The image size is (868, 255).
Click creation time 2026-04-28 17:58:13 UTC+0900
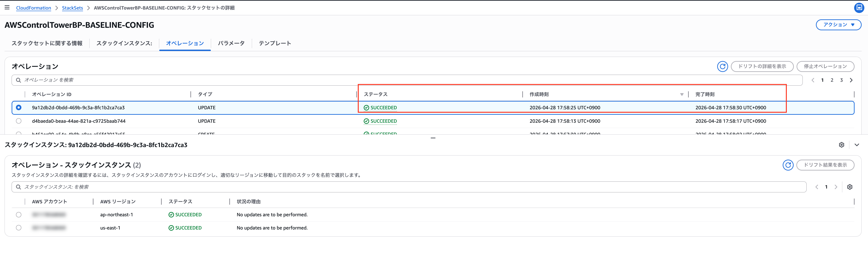[565, 121]
